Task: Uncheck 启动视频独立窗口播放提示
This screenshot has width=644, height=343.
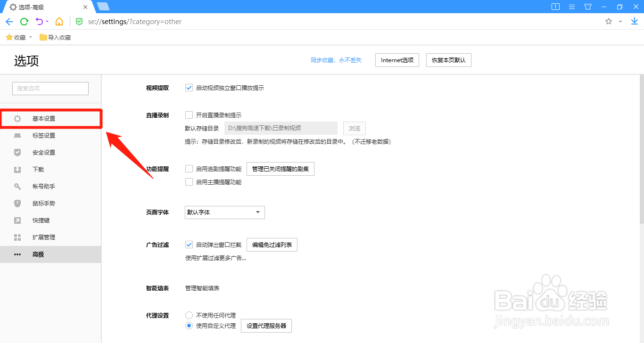Action: point(189,88)
